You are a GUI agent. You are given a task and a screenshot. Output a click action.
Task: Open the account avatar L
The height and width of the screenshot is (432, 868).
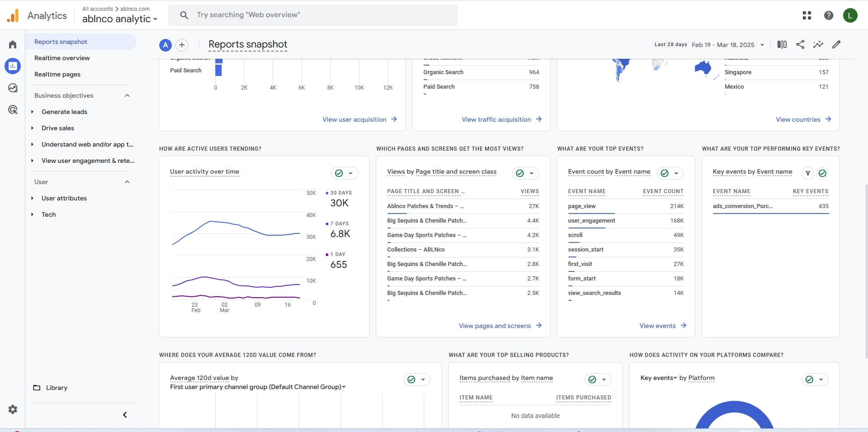tap(850, 15)
